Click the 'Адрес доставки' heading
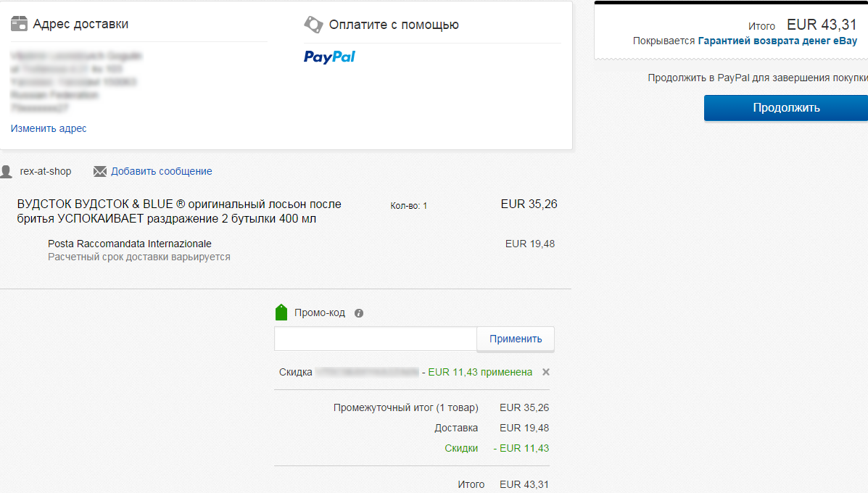868x493 pixels. pyautogui.click(x=80, y=25)
